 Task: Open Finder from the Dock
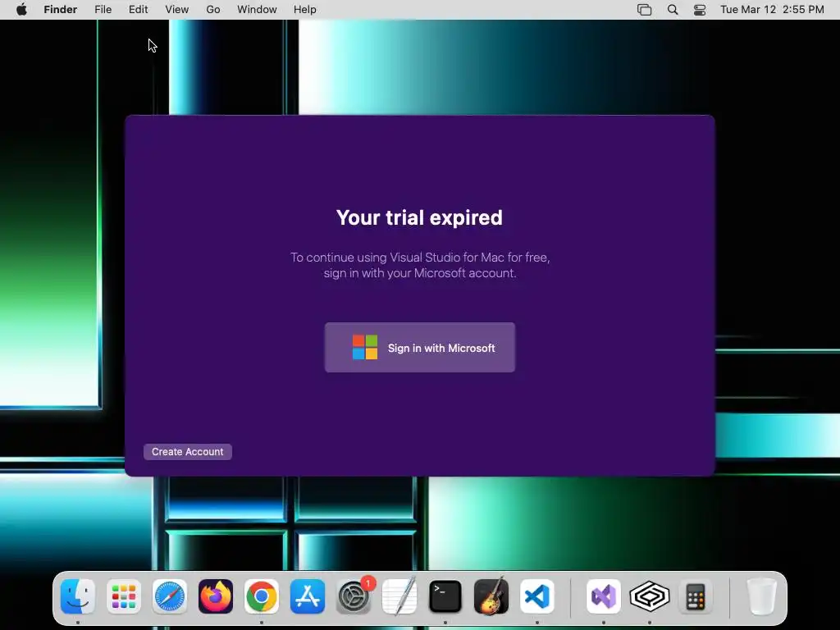pos(78,596)
